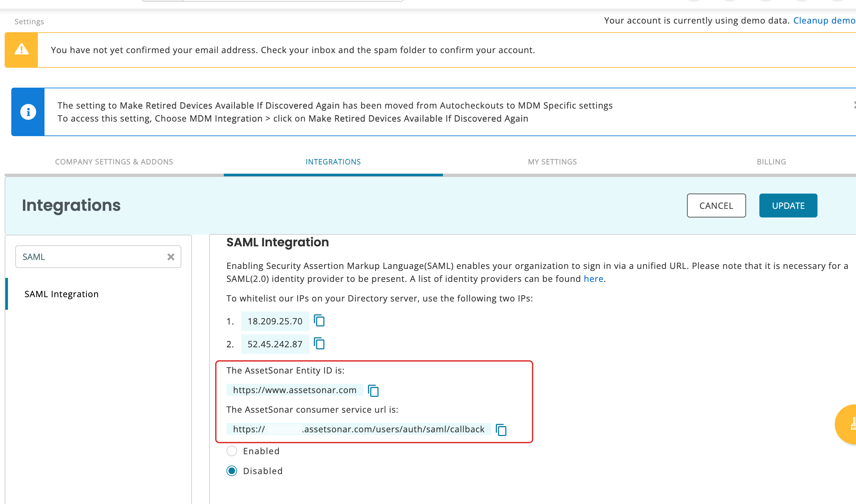This screenshot has height=504, width=856.
Task: Switch to the Integrations tab
Action: pyautogui.click(x=333, y=162)
